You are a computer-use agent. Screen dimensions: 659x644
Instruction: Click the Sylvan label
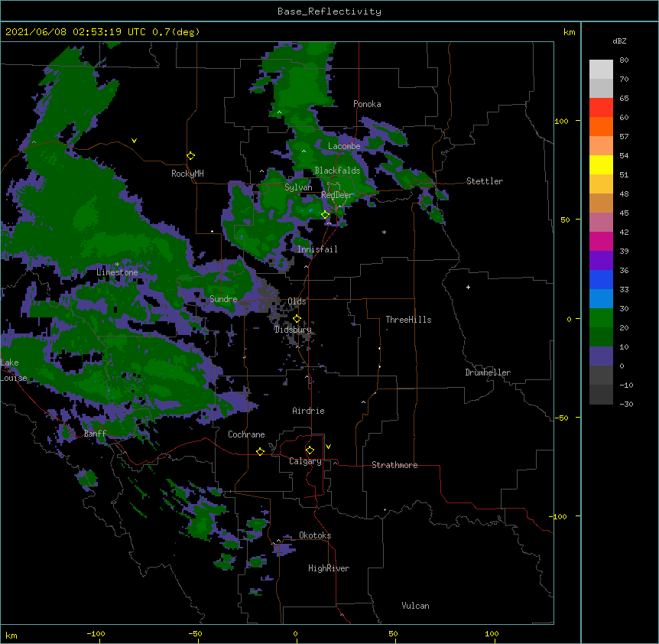coord(298,187)
